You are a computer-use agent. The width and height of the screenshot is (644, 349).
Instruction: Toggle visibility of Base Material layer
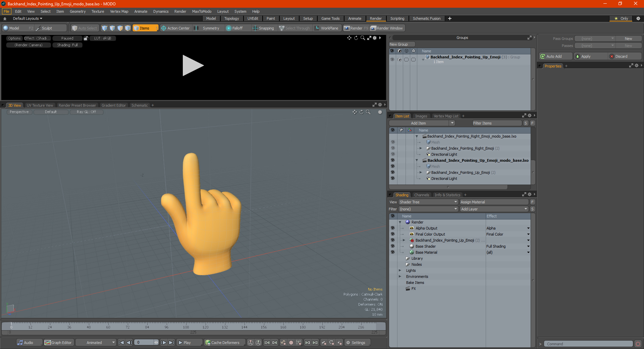392,252
